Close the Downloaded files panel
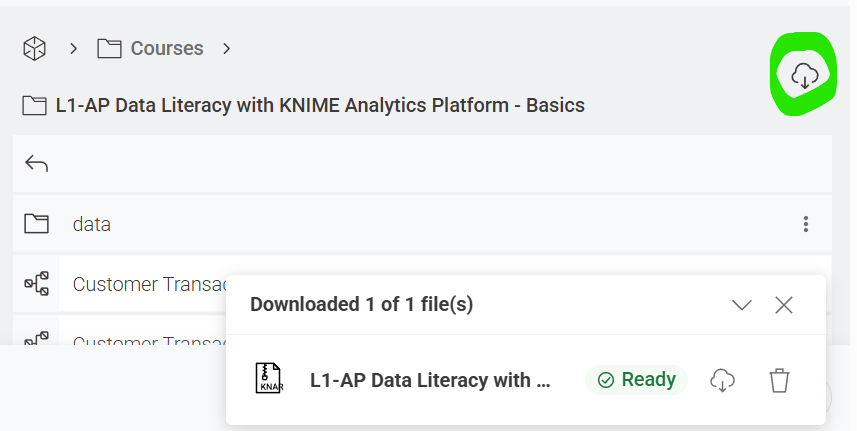The image size is (857, 431). tap(784, 305)
